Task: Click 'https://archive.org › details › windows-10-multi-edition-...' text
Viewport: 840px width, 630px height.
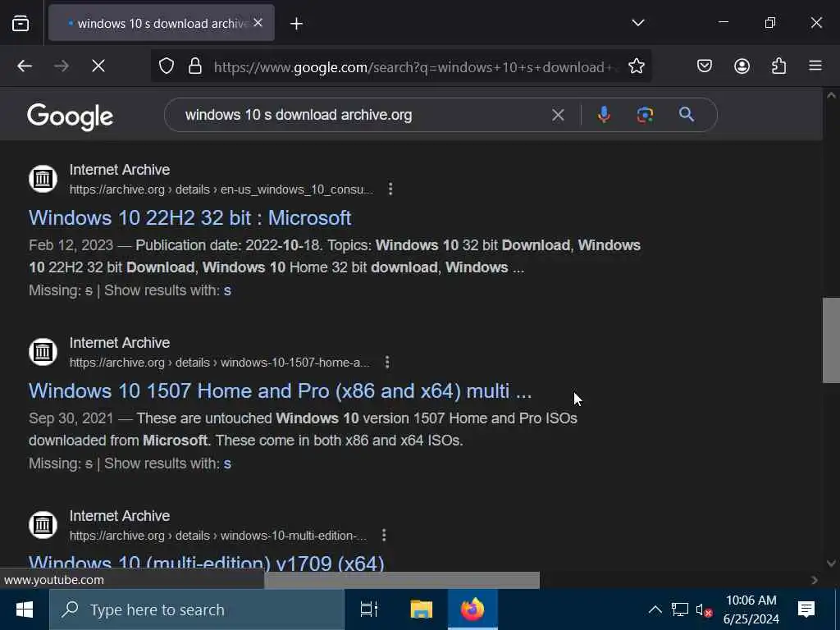Action: pyautogui.click(x=218, y=536)
